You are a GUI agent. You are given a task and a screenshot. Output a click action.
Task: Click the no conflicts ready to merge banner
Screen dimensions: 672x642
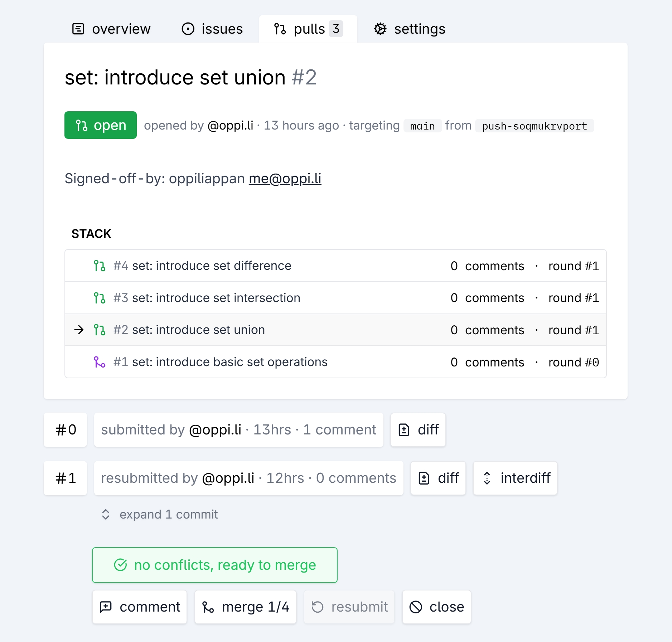click(215, 565)
